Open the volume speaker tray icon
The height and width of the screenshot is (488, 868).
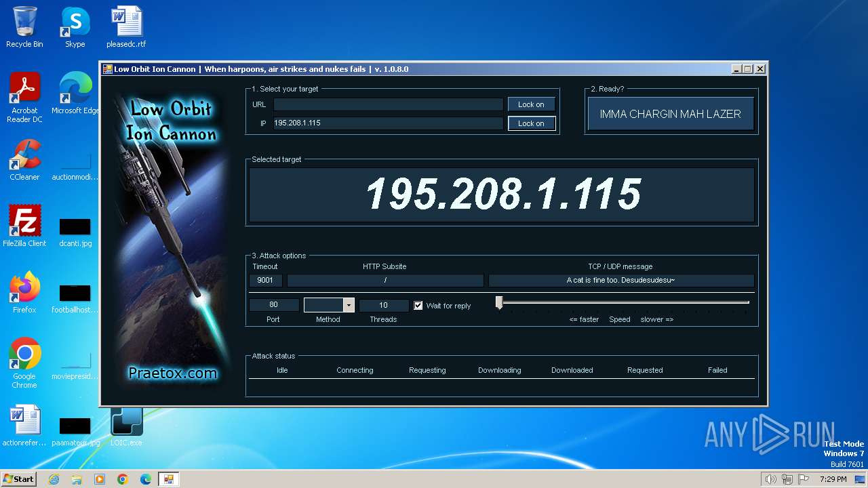pyautogui.click(x=770, y=479)
